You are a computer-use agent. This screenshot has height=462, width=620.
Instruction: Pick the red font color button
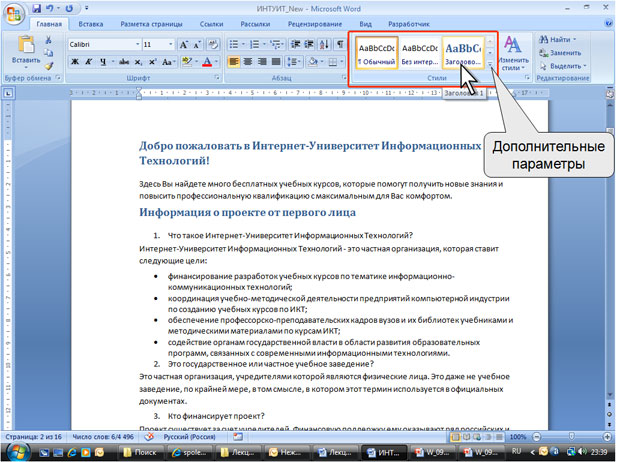coord(207,62)
